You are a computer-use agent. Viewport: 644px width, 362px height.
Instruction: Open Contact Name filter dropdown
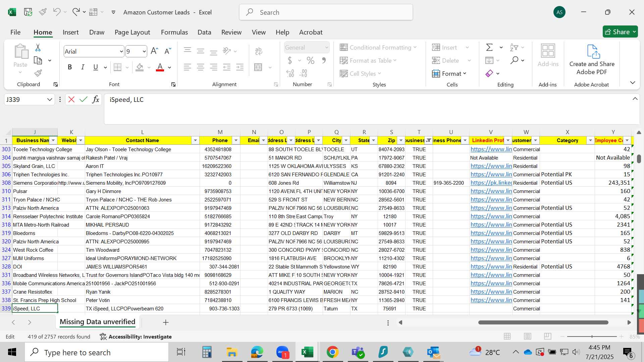pyautogui.click(x=195, y=140)
